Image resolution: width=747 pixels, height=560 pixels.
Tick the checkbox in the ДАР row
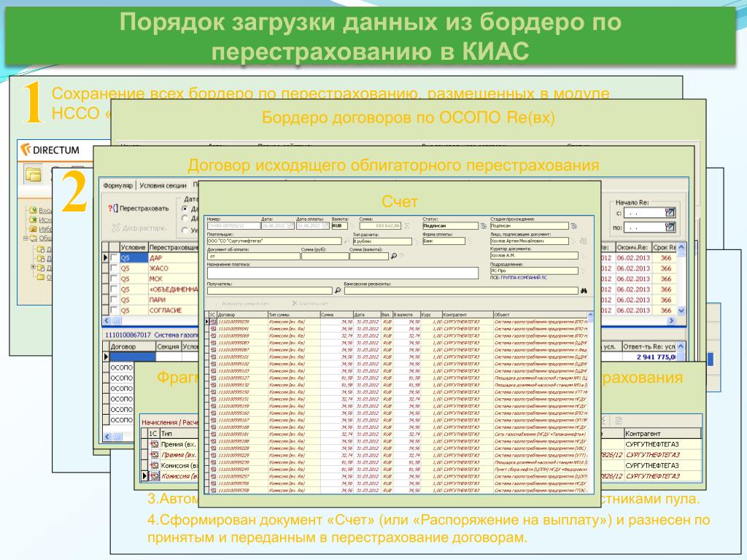[x=114, y=257]
